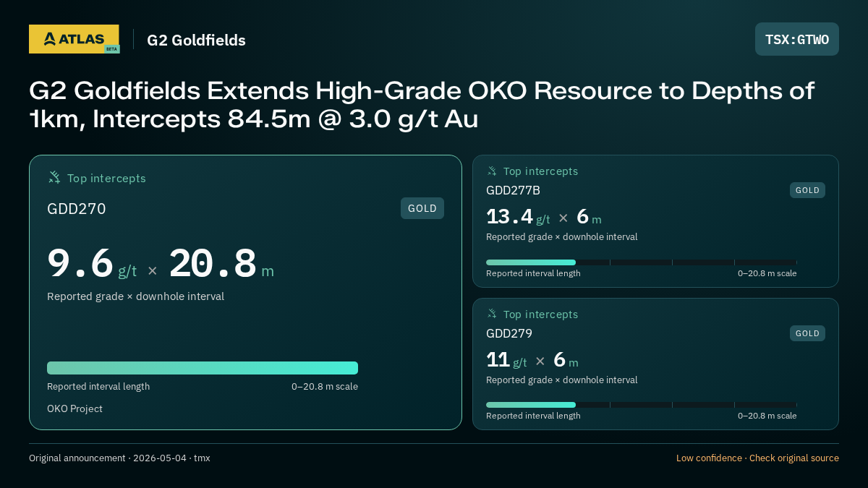Click the GDD279 interval length bar
This screenshot has height=488, width=868.
click(642, 405)
